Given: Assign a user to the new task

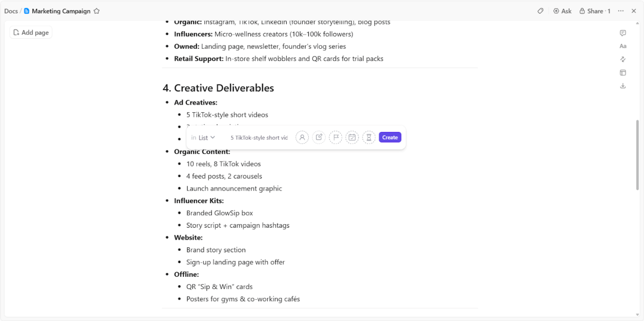Looking at the screenshot, I should (302, 137).
